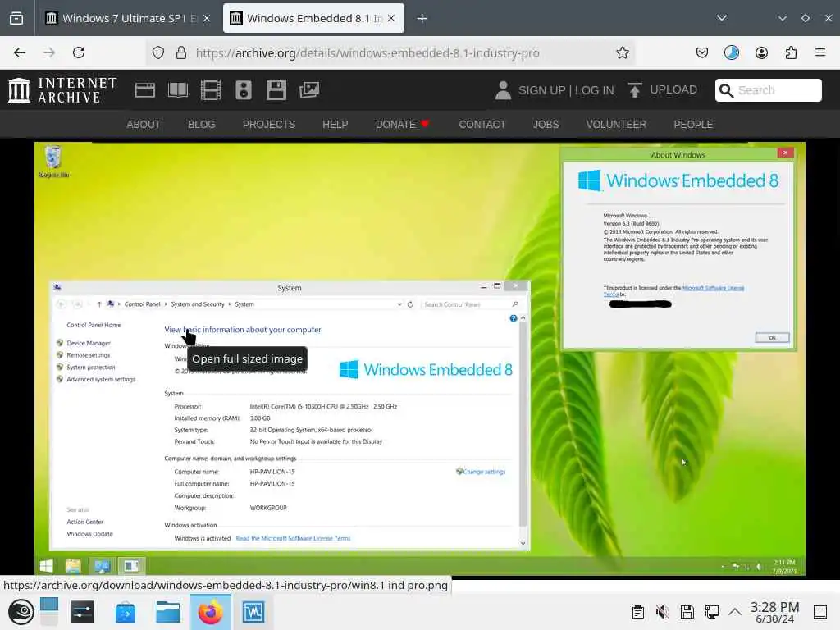Switch to Windows 7 Ultimate SP1 tab
This screenshot has width=840, height=630.
[x=127, y=18]
